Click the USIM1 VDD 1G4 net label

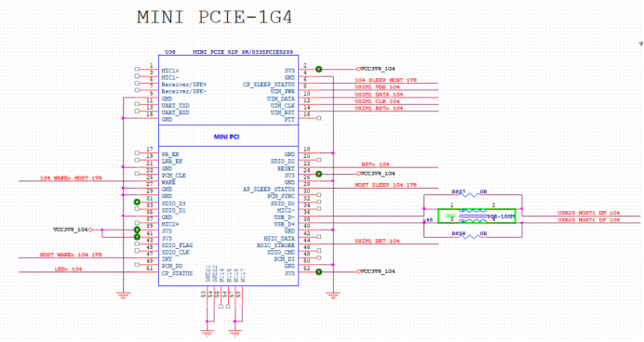[x=377, y=87]
